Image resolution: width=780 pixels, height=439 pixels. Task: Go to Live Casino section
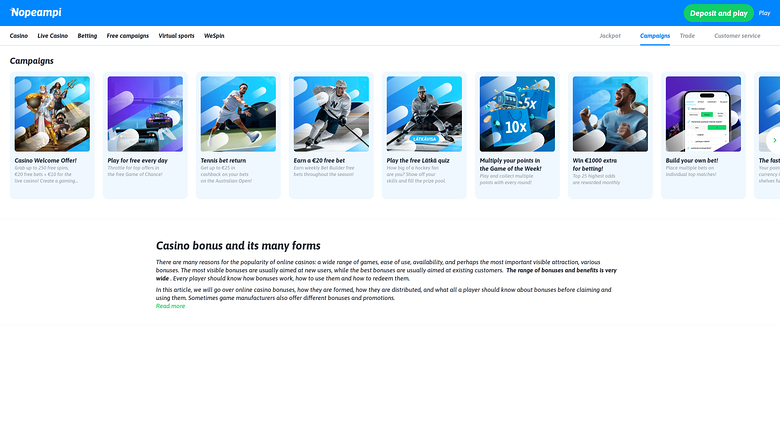point(52,36)
